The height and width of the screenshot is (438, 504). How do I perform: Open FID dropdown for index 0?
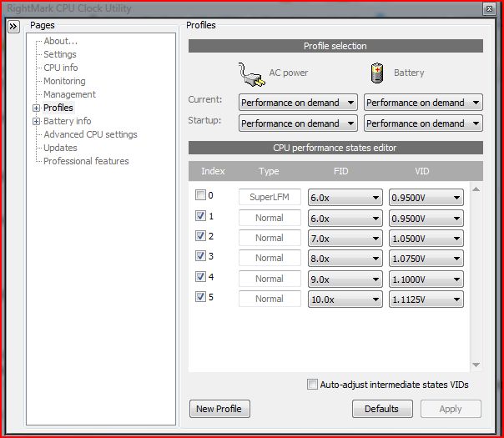click(x=345, y=198)
